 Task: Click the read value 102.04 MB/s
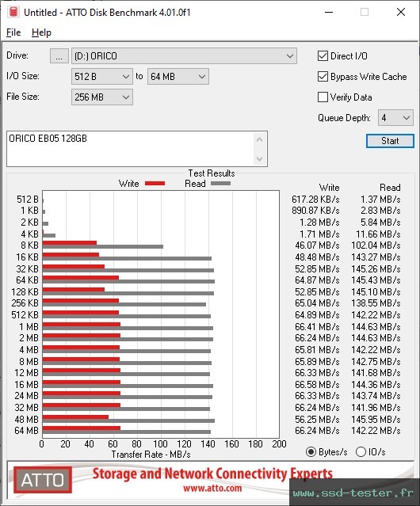pos(376,245)
